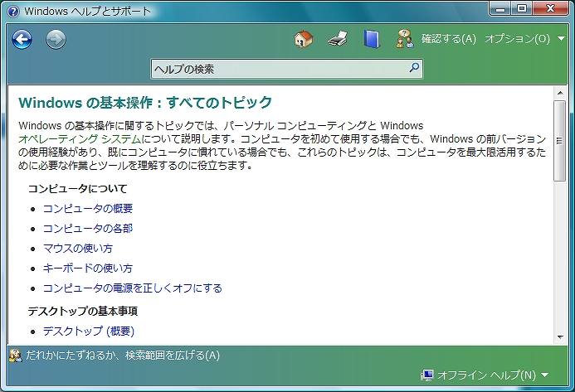Maximize the Help and Support window
575x392 pixels.
tap(521, 8)
